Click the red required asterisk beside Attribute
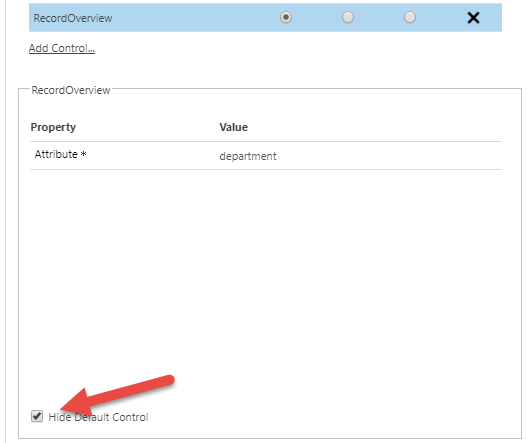 coord(83,154)
